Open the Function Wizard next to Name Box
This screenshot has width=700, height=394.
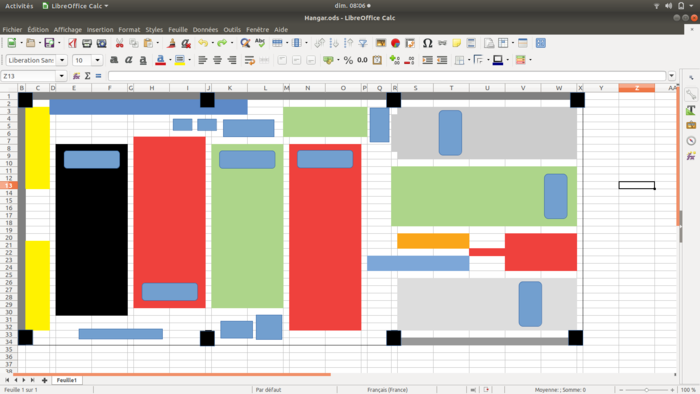click(x=76, y=76)
